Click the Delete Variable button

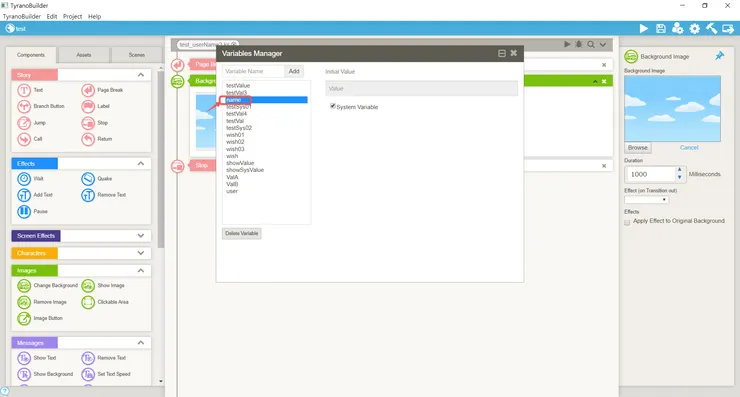[x=242, y=233]
